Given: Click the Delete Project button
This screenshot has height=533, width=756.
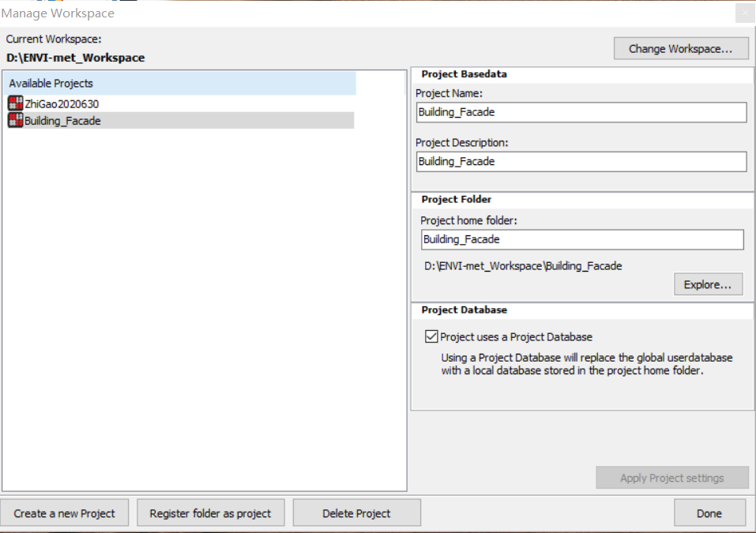Looking at the screenshot, I should (357, 513).
